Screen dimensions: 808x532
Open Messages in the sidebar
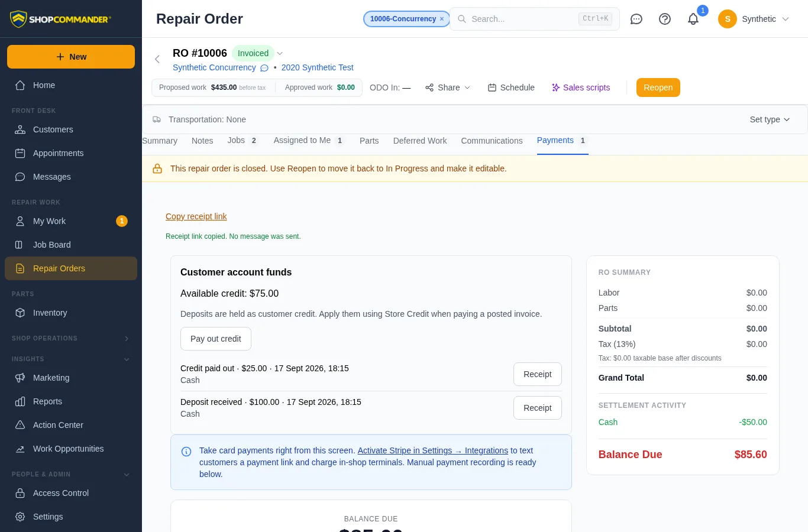[71, 177]
